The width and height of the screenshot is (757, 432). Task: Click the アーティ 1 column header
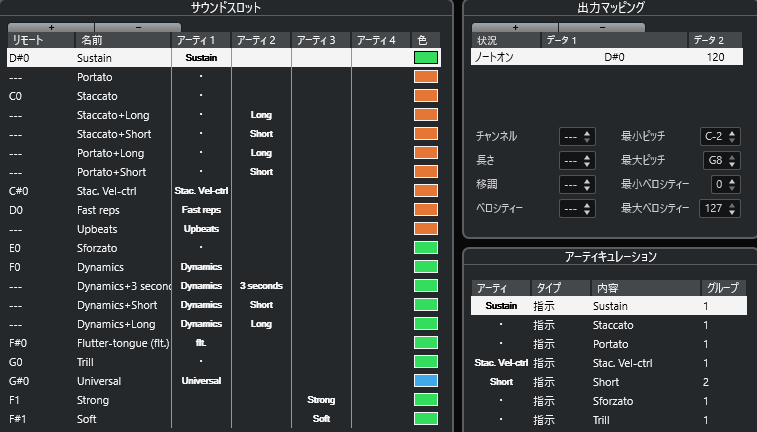[201, 40]
